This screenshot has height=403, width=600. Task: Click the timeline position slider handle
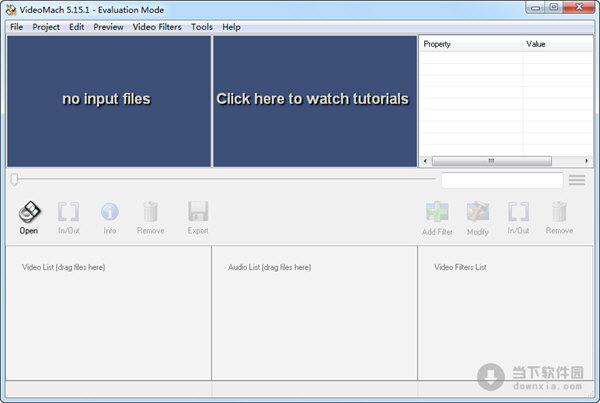14,180
